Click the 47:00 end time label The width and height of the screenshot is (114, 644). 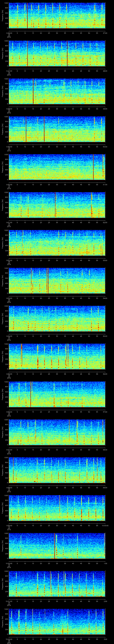[105, 33]
